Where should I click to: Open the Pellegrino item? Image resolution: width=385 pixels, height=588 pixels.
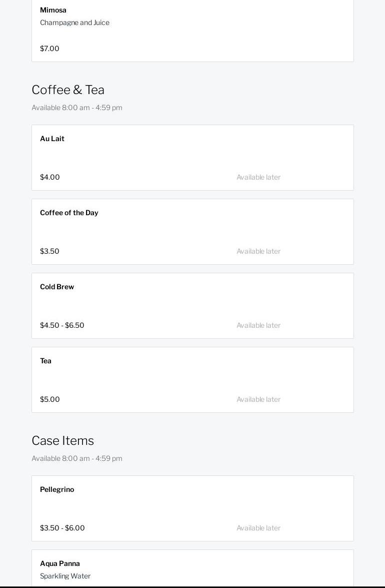click(57, 489)
